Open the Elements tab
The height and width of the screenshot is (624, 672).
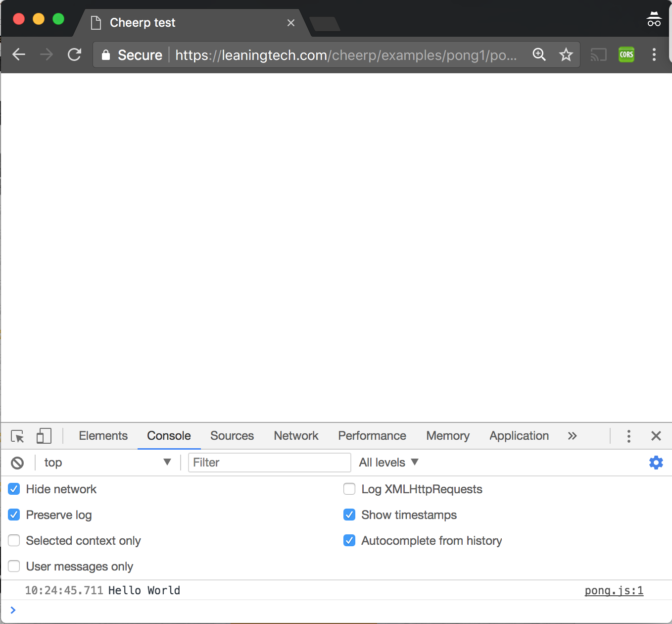pyautogui.click(x=103, y=436)
